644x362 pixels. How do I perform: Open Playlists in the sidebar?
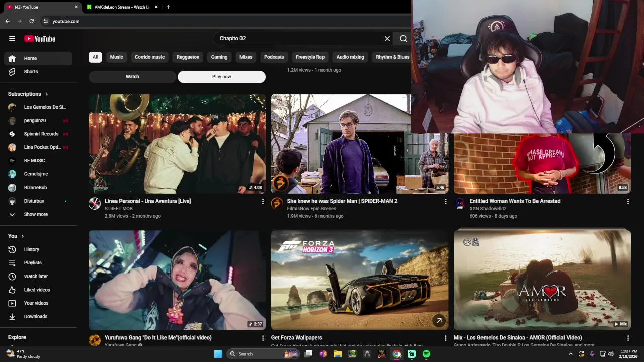click(38, 263)
